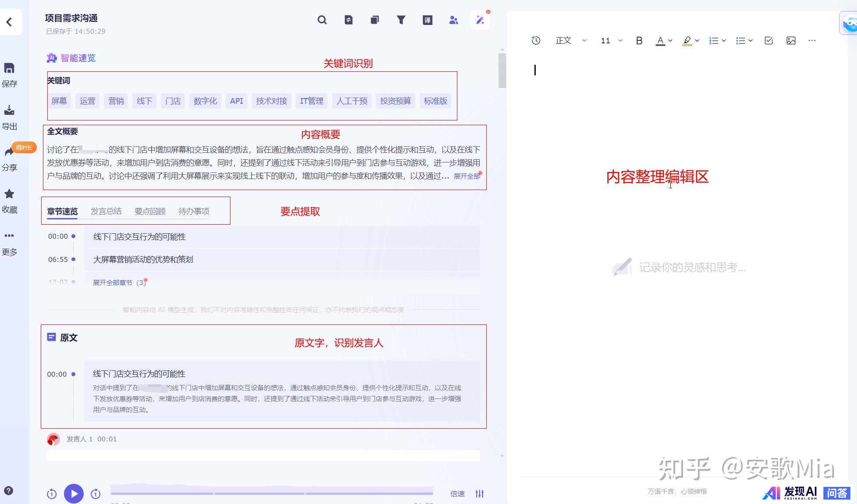Expand the highlight color dropdown arrow
857x504 pixels.
pyautogui.click(x=697, y=41)
